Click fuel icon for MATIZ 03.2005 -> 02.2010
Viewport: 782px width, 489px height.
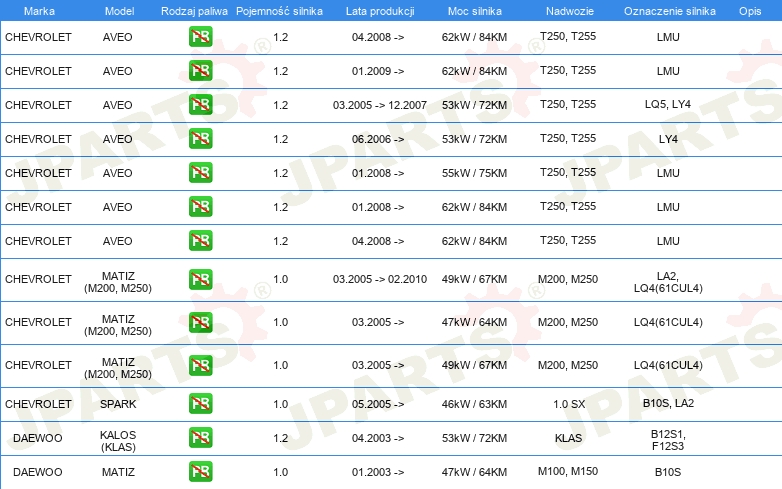pos(200,279)
